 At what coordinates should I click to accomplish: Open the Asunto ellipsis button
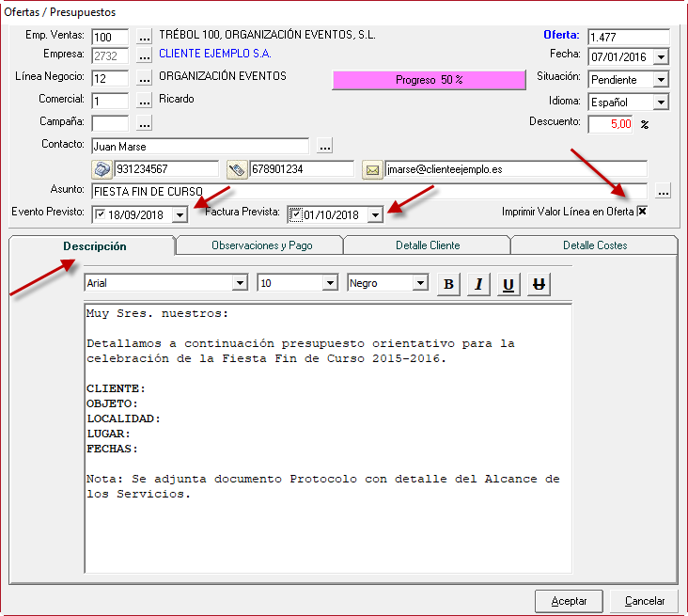pos(663,191)
